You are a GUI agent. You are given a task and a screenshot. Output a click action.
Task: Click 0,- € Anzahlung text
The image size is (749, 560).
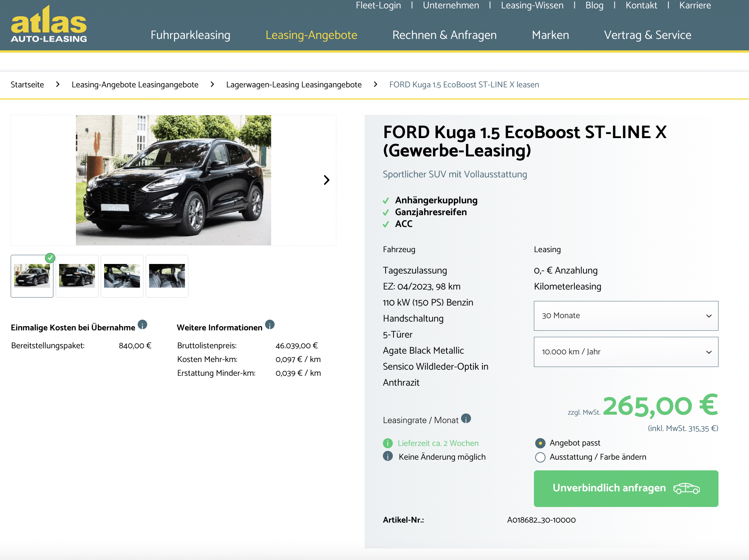click(566, 270)
